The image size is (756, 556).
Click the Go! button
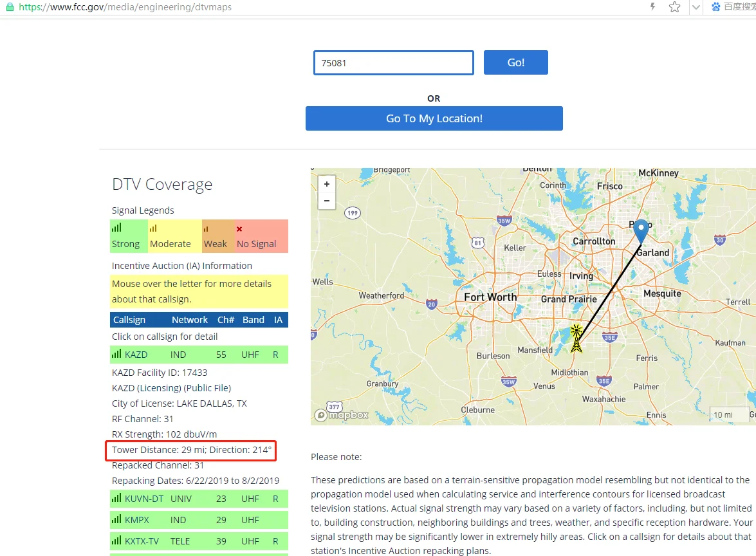click(x=516, y=62)
